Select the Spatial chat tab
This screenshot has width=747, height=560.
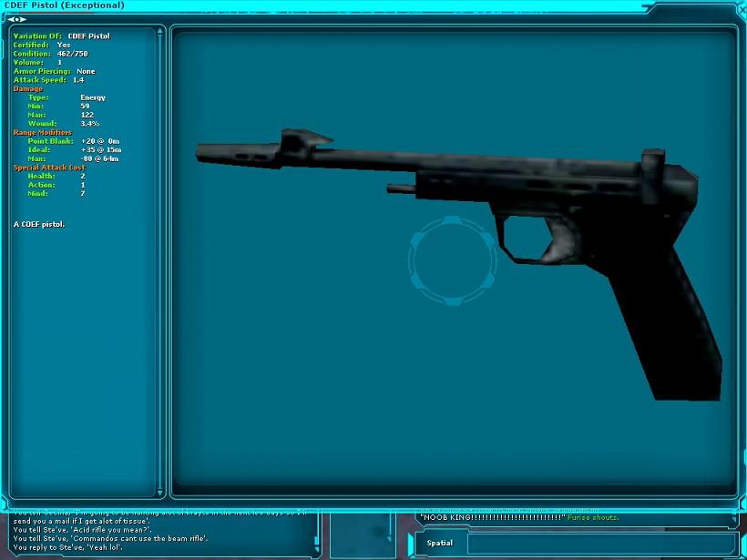tap(439, 543)
